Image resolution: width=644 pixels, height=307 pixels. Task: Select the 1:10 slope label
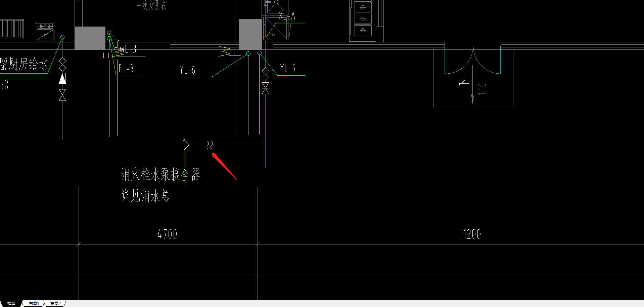(x=482, y=89)
